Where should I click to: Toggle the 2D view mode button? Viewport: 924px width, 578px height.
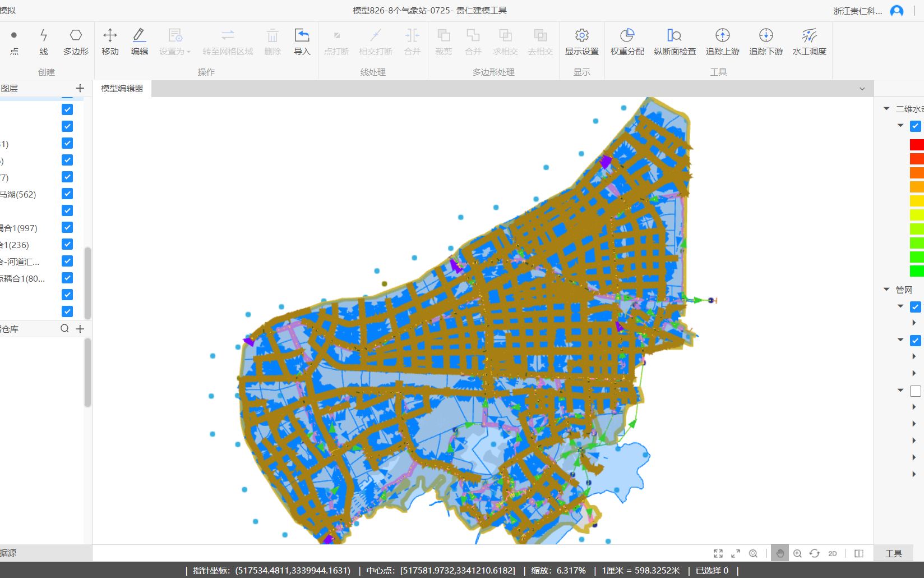(833, 553)
